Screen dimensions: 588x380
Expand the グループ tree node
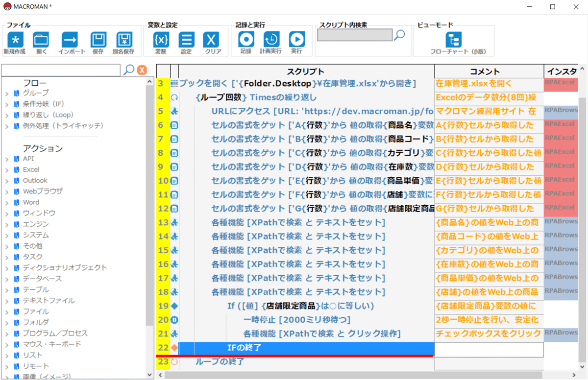[x=7, y=93]
